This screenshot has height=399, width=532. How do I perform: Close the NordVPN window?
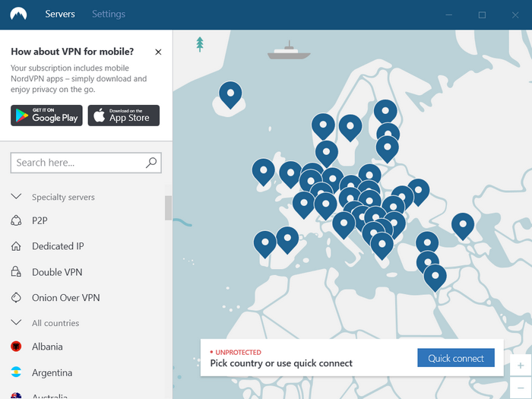(515, 14)
